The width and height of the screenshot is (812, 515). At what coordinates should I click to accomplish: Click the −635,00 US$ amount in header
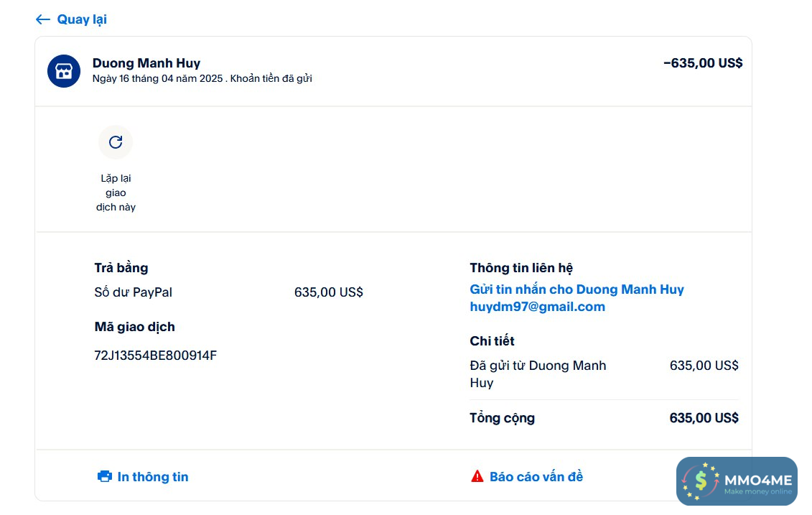click(703, 63)
